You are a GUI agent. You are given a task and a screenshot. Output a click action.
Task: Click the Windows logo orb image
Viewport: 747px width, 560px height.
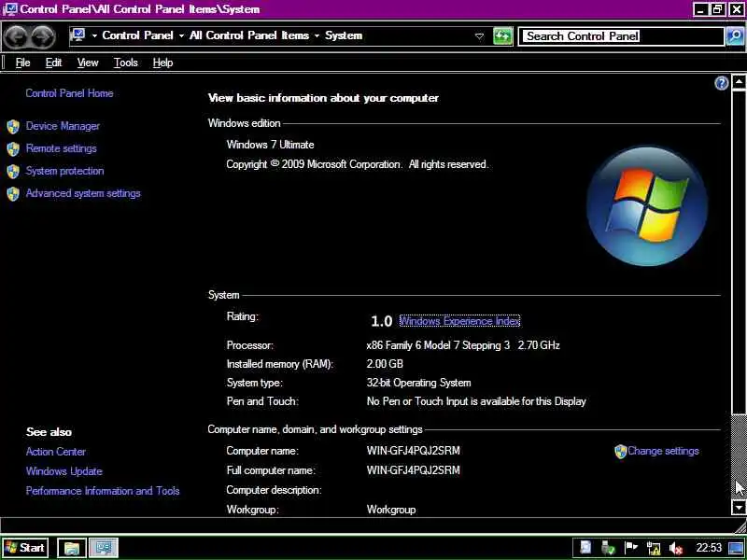[647, 205]
